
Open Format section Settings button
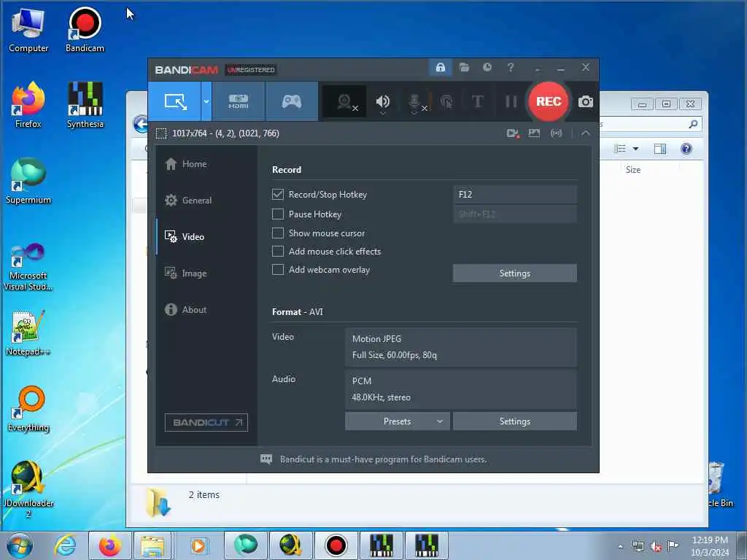click(x=514, y=421)
